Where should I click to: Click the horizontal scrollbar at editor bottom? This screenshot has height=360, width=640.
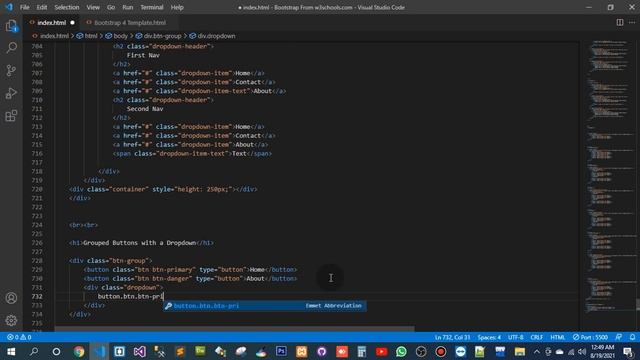point(235,328)
